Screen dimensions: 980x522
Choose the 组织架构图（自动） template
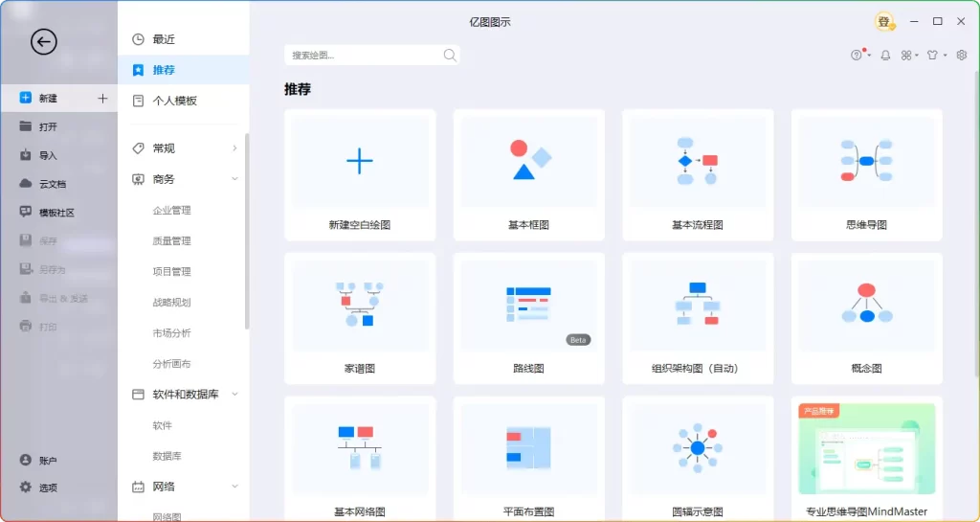[x=698, y=319]
